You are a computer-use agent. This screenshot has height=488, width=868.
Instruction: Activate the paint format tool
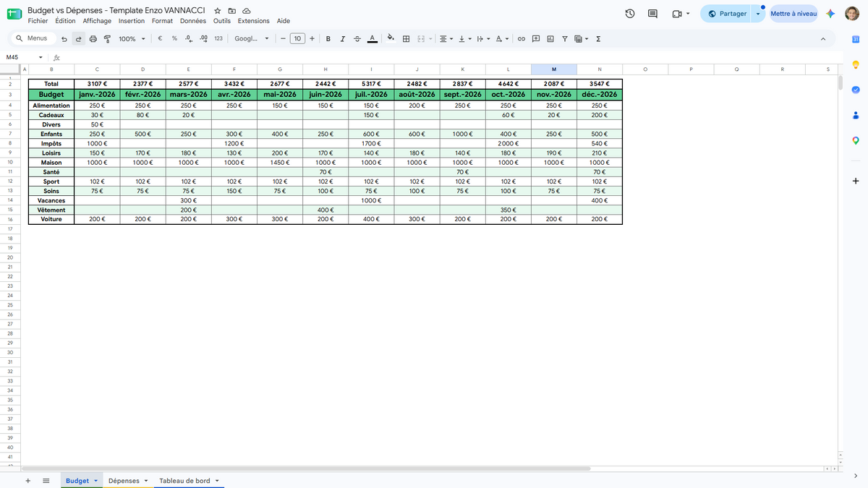click(x=107, y=39)
